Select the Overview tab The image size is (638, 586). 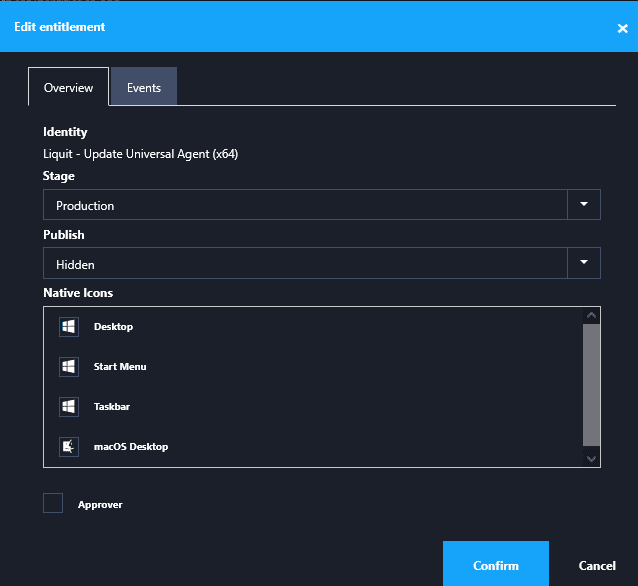[x=69, y=88]
